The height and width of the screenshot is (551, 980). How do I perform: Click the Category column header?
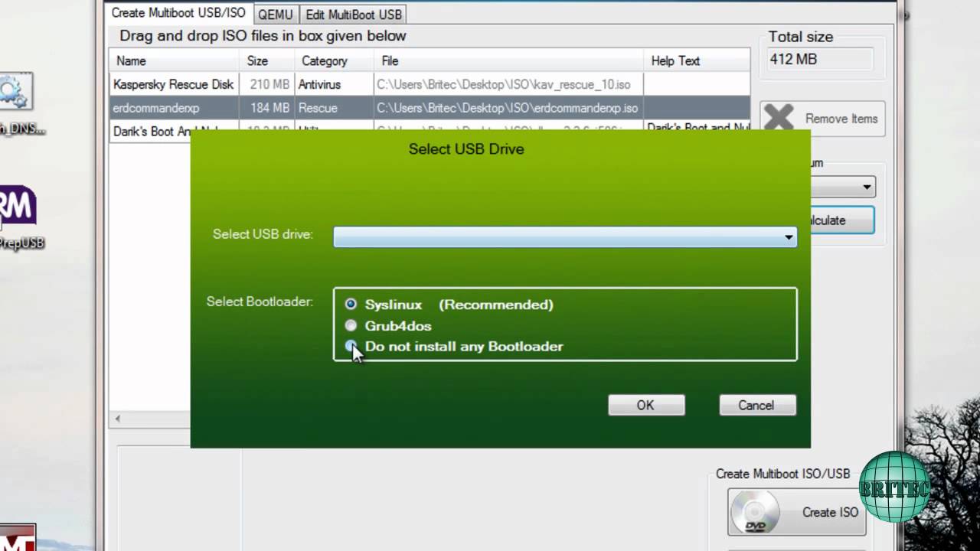[334, 60]
